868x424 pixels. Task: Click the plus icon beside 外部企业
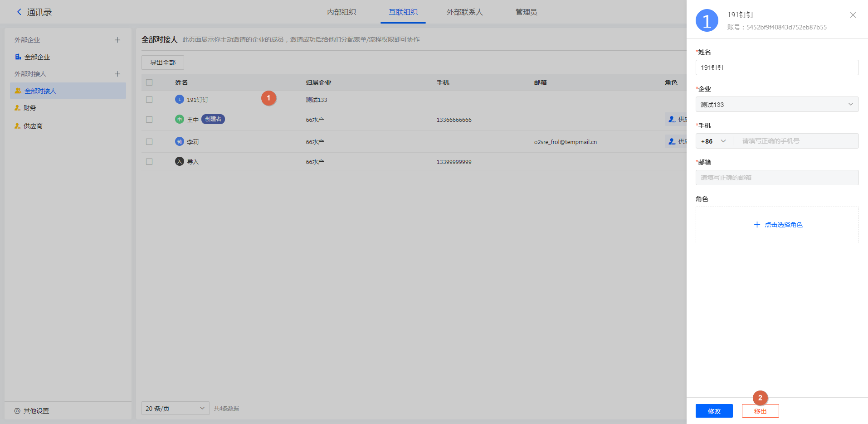[x=117, y=40]
